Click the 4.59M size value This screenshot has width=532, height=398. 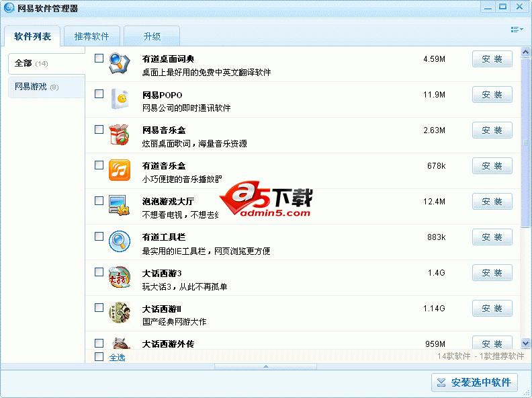[434, 59]
